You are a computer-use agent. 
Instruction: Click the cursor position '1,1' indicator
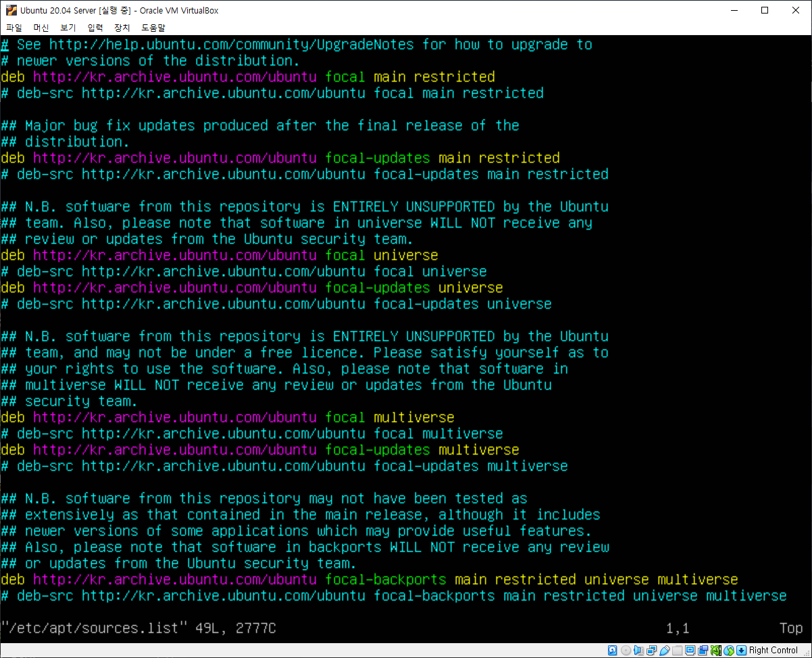(x=678, y=628)
